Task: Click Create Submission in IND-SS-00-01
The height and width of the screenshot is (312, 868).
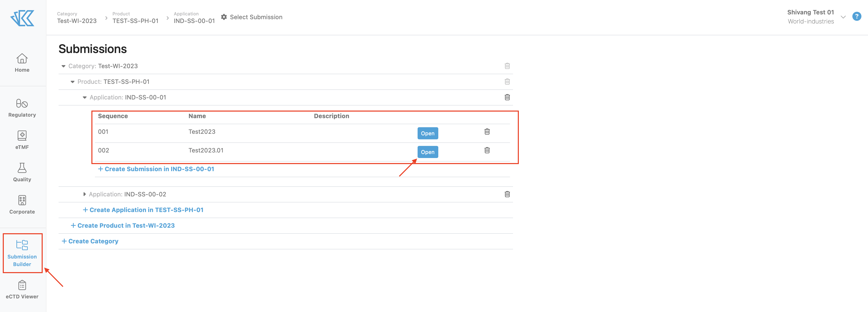Action: point(156,169)
